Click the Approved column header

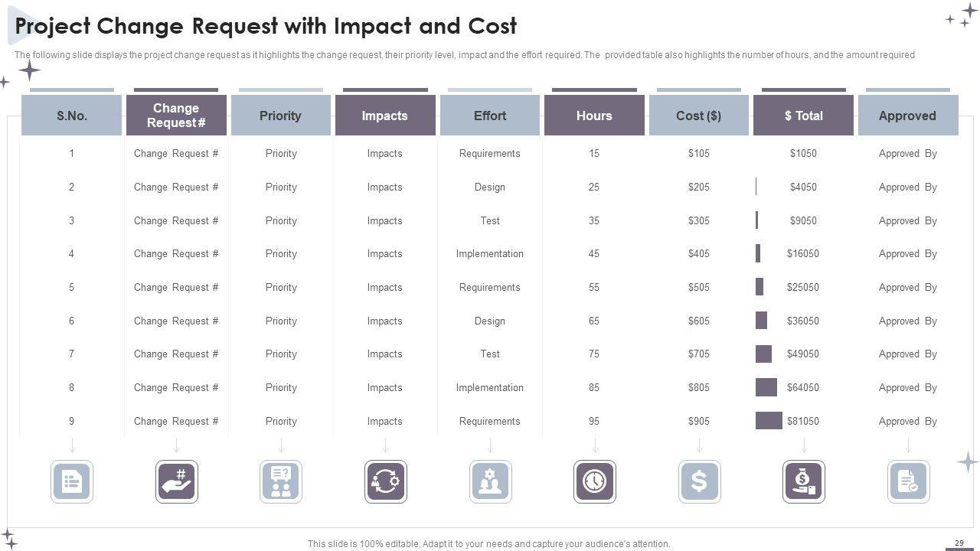tap(907, 116)
